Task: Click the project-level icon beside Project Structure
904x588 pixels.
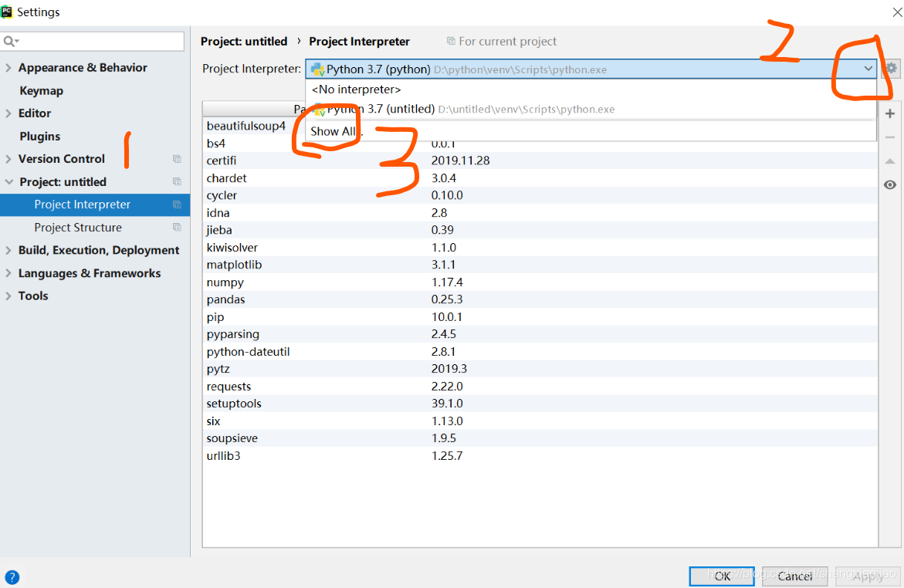Action: coord(177,227)
